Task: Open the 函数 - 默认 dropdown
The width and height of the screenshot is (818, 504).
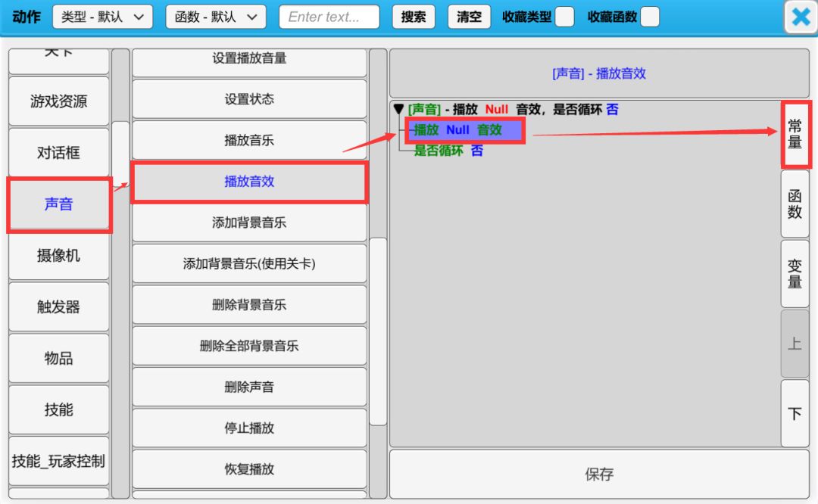Action: [216, 17]
